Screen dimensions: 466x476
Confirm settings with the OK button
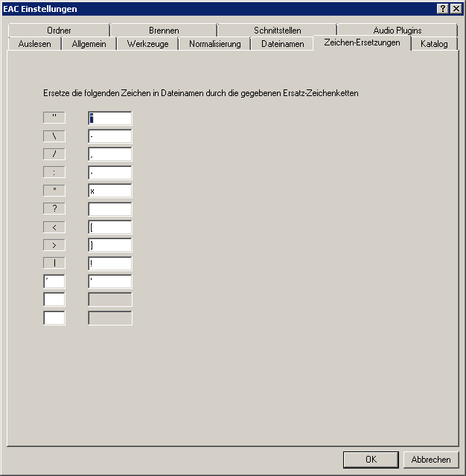click(371, 460)
